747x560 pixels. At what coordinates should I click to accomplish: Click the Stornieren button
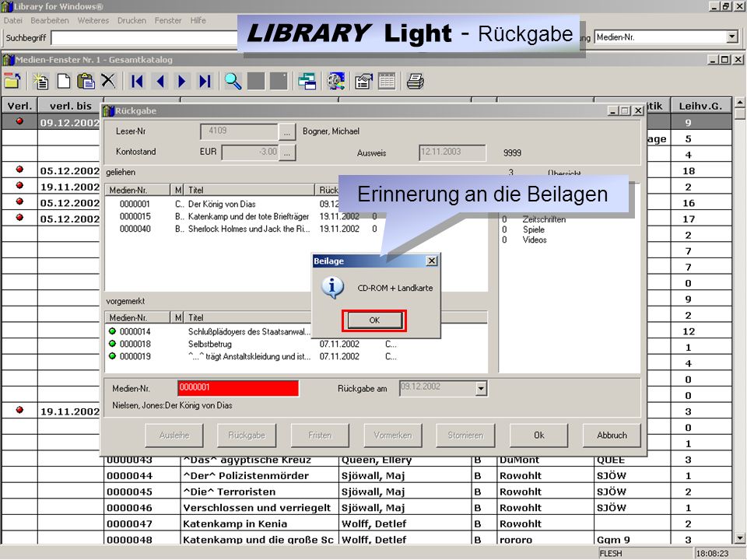pyautogui.click(x=465, y=436)
